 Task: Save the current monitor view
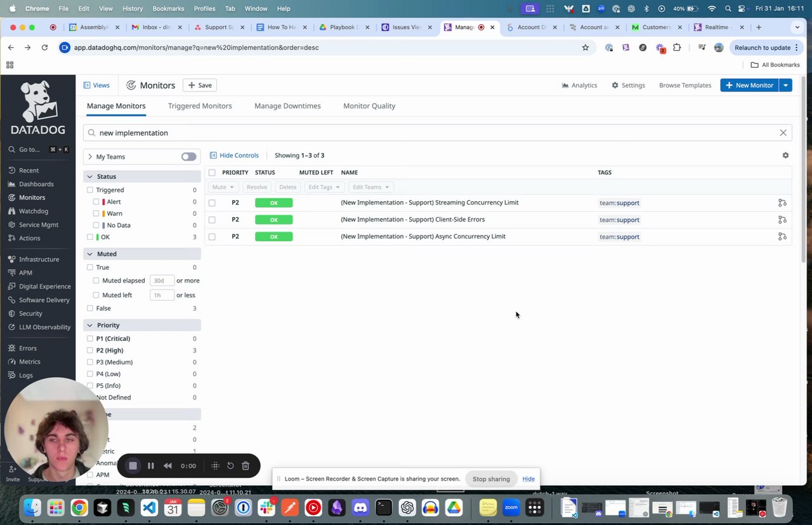coord(200,85)
